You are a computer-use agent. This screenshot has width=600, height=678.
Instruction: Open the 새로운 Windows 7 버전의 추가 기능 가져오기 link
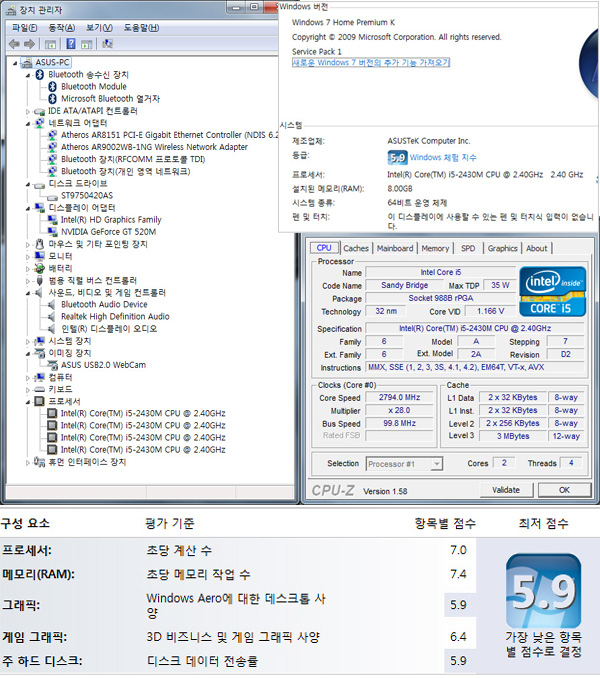click(x=371, y=62)
